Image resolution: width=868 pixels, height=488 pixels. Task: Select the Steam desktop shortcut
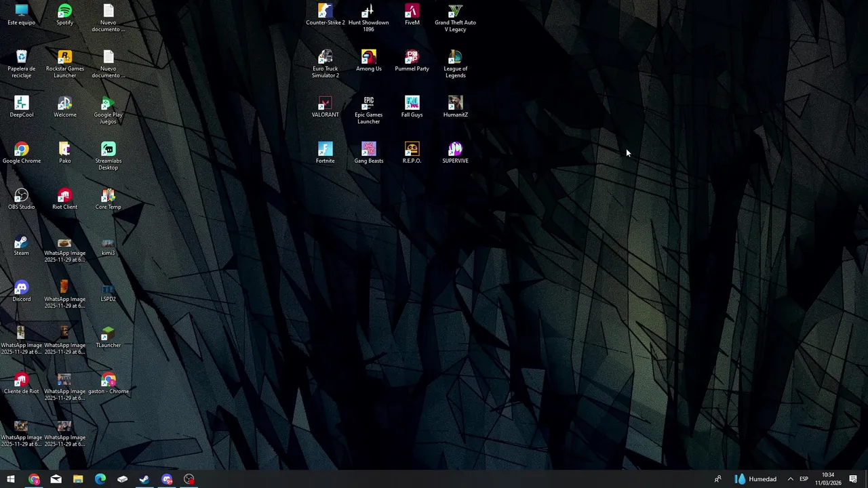click(22, 245)
